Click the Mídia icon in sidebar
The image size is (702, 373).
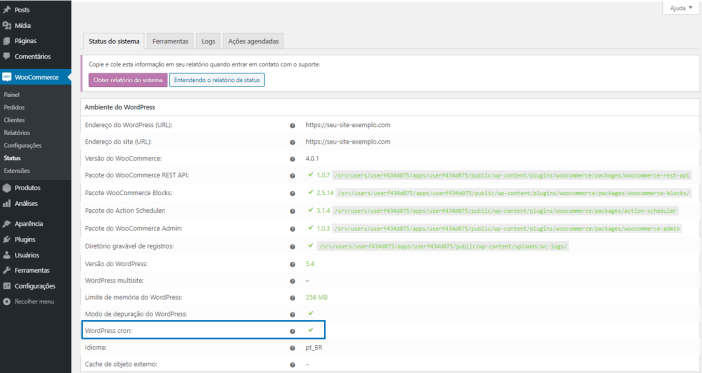(x=7, y=26)
